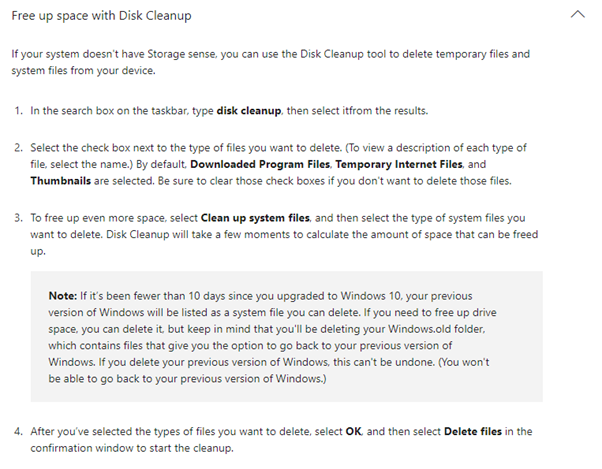Click the bold 'Thumbnails' word
This screenshot has width=602, height=469.
[61, 181]
